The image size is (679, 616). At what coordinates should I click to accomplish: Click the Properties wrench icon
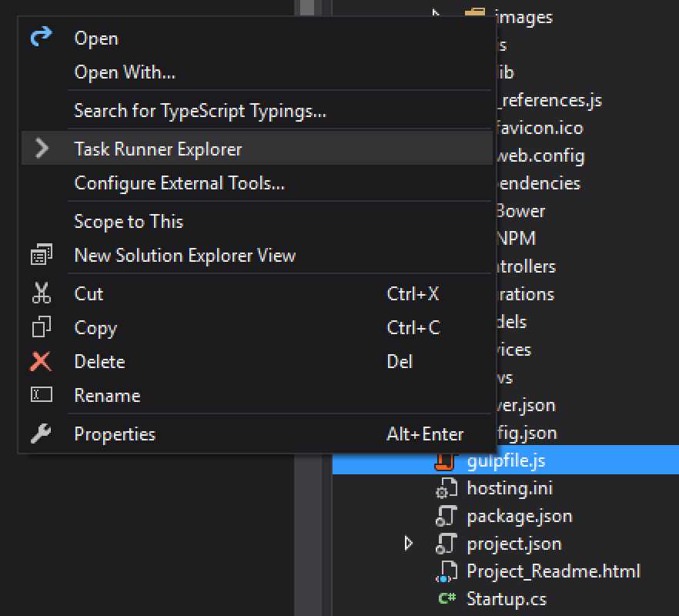tap(40, 434)
